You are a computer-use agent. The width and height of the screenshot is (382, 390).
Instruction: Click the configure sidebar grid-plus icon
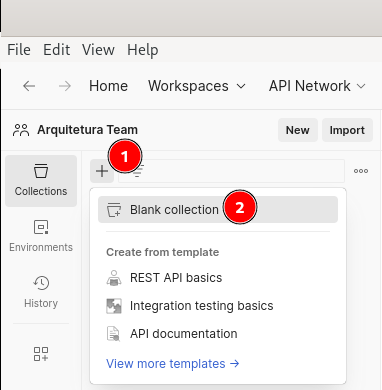pyautogui.click(x=41, y=354)
